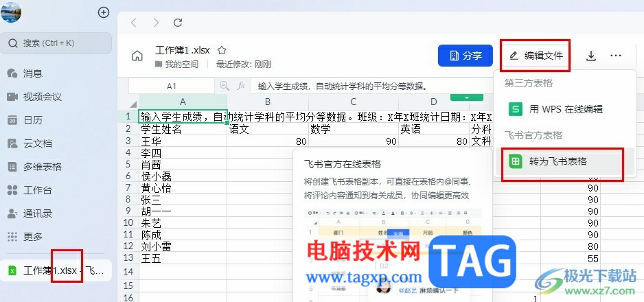Click cell 李四

tap(183, 153)
